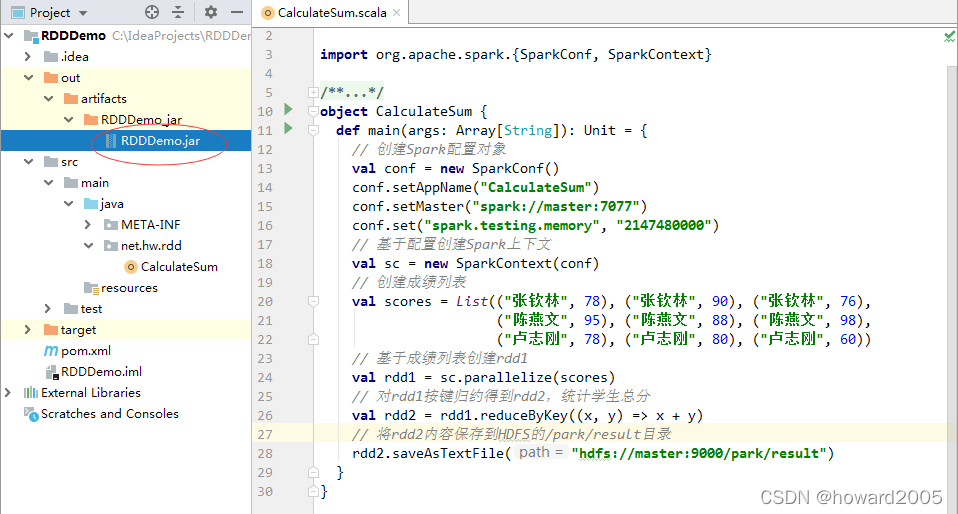Screen dimensions: 958x514
Task: Select pom.xml file
Action: click(86, 351)
